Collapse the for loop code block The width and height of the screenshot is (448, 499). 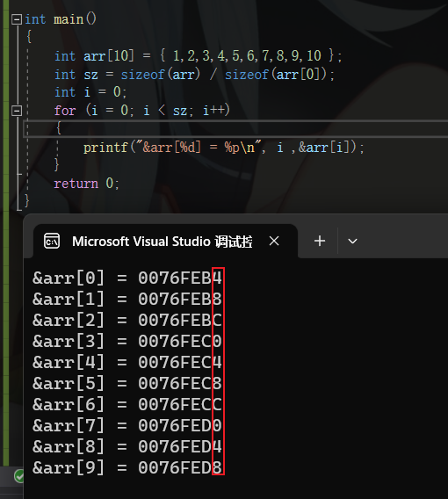coord(17,111)
